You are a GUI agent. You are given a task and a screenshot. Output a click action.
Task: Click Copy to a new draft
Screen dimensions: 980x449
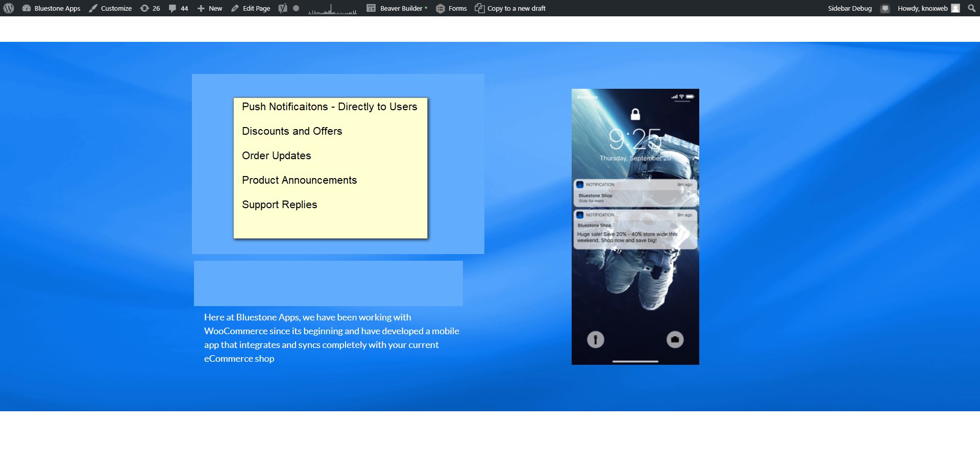click(x=510, y=8)
